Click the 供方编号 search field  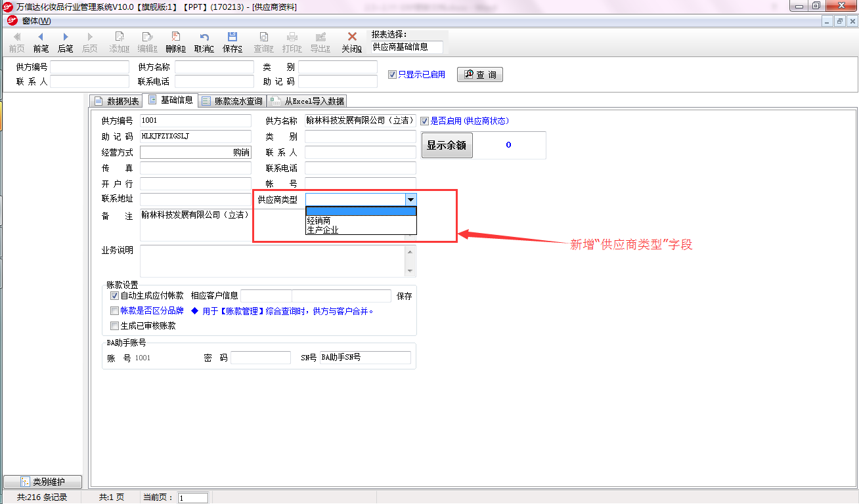pyautogui.click(x=90, y=67)
